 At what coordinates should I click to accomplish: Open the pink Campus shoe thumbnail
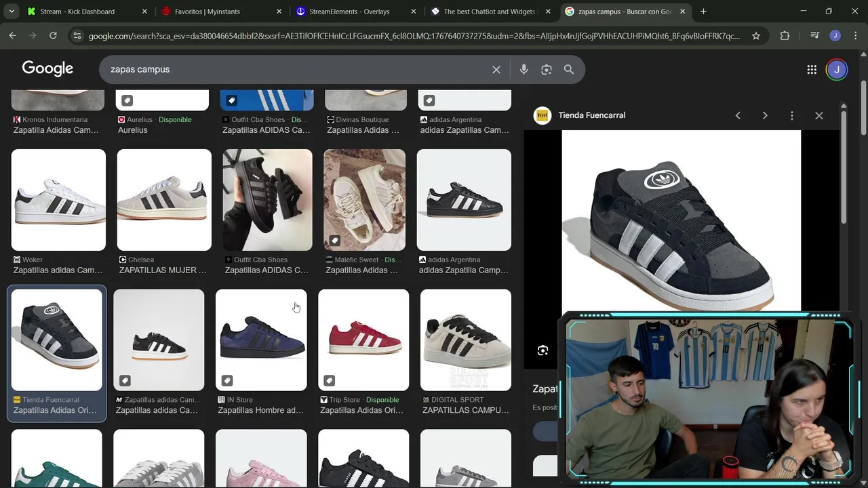261,458
